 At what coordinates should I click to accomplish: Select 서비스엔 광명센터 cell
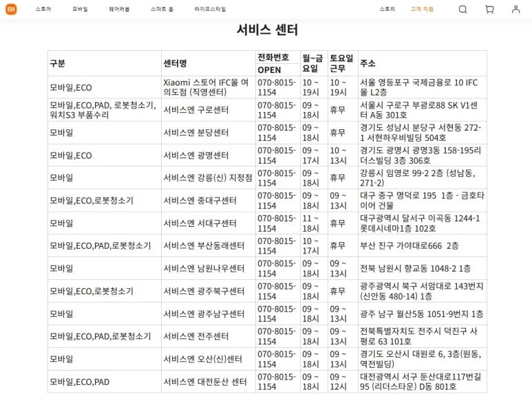[209, 155]
